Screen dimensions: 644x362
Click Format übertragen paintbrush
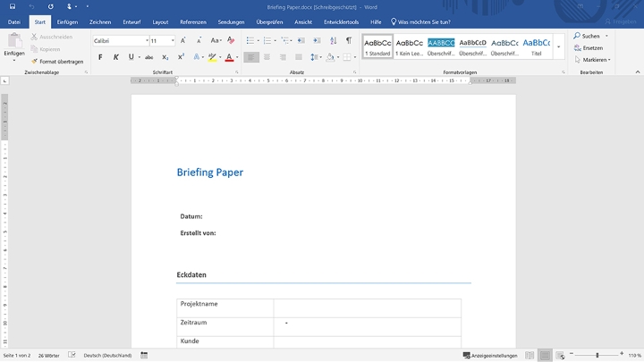point(57,62)
